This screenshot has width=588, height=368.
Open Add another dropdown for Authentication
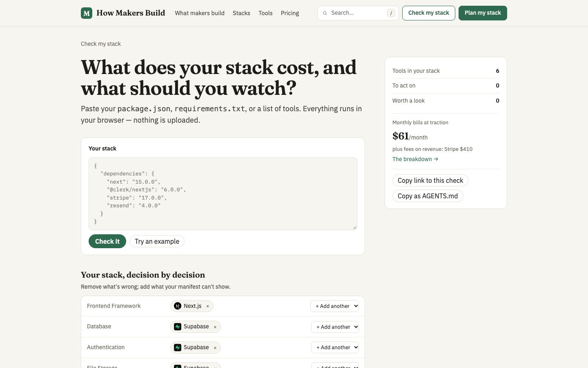point(335,348)
